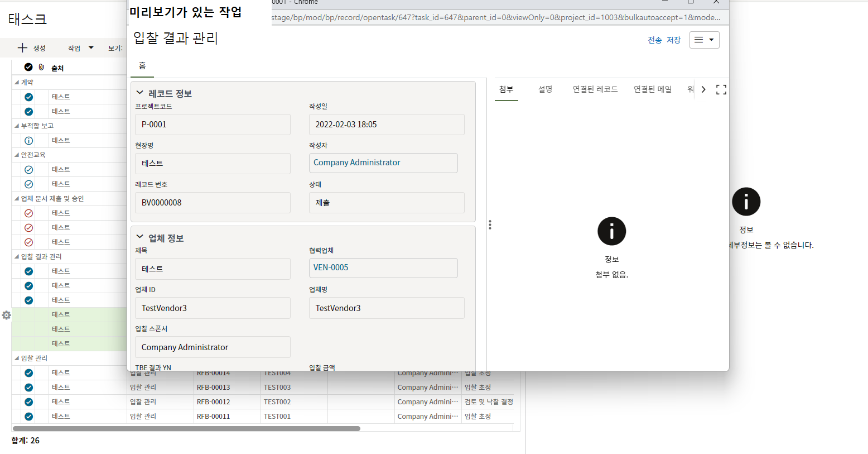Click first red check icon under 업체 문서 제출 및 승인

point(28,213)
